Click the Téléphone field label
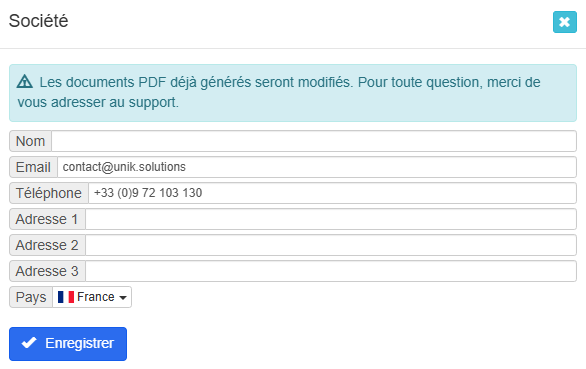 [49, 193]
